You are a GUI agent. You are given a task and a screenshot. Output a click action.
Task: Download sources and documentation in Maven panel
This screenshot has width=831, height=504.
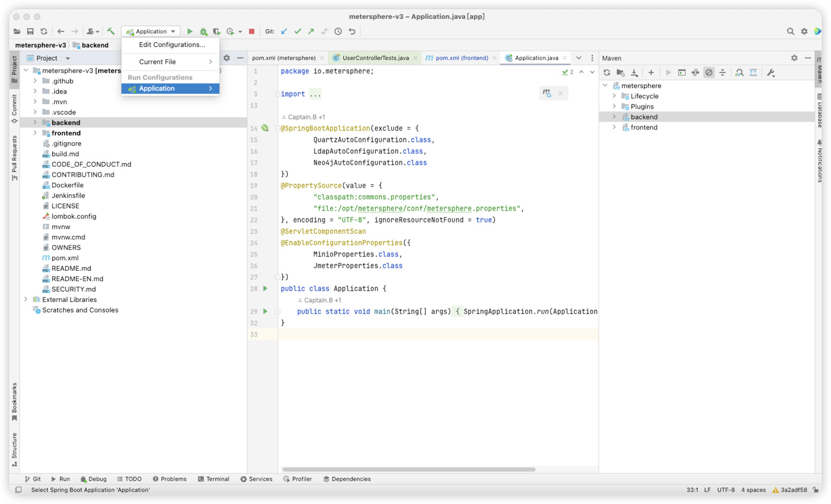point(634,72)
